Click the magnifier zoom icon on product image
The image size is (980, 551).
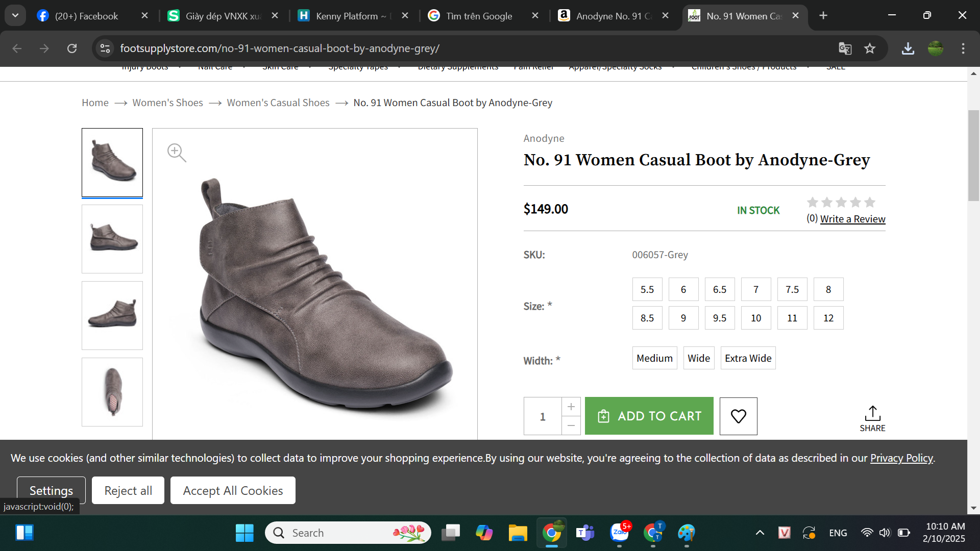click(x=177, y=153)
